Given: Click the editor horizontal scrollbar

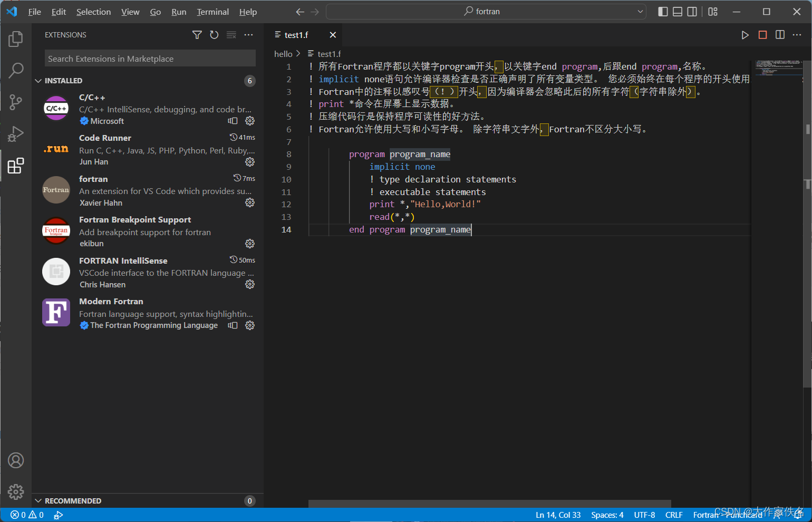Looking at the screenshot, I should click(489, 504).
